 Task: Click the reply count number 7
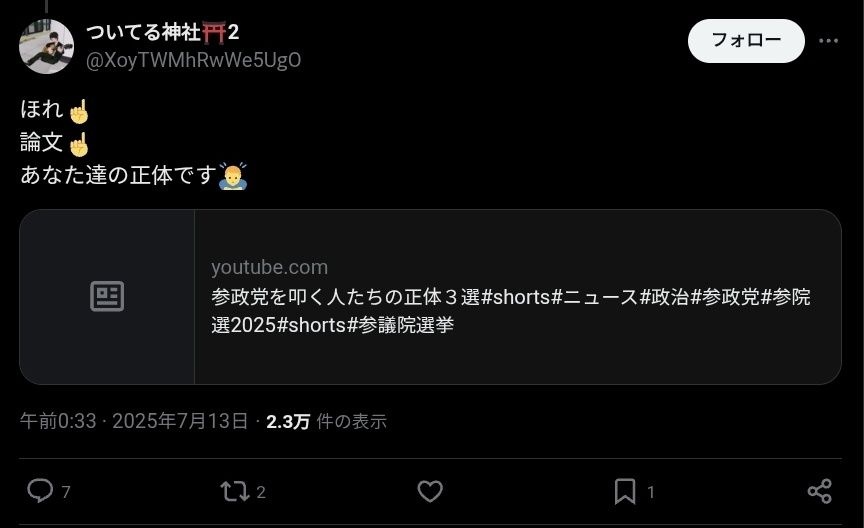click(x=66, y=492)
